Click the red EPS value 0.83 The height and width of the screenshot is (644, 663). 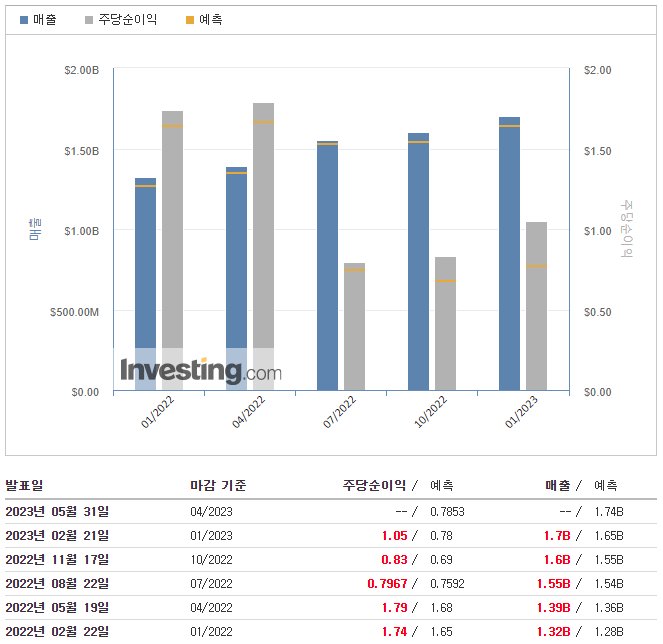coord(394,560)
